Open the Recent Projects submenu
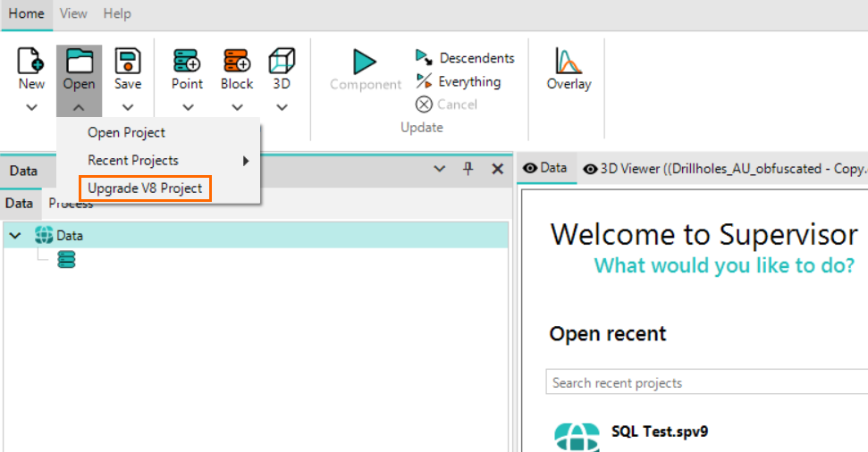The image size is (868, 452). (x=158, y=161)
